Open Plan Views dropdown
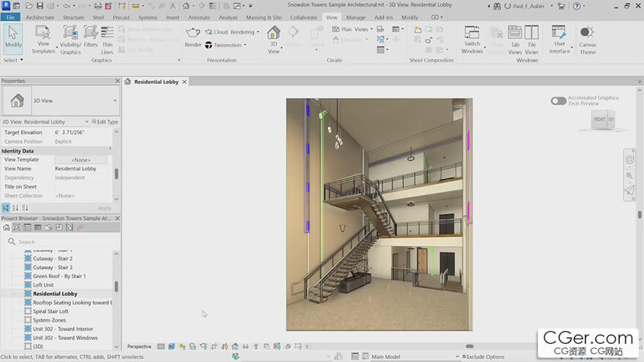Viewport: 644px width, 362px height. click(352, 29)
